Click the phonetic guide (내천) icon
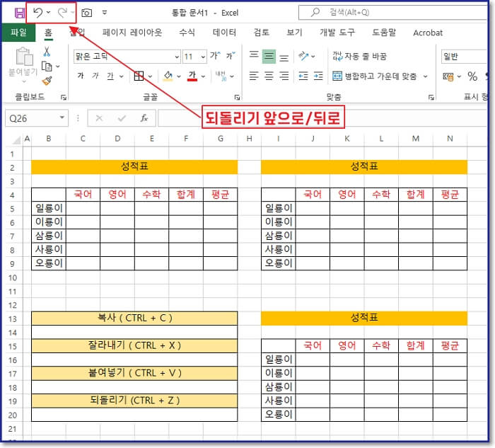Screen dimensions: 495x448 (x=221, y=76)
